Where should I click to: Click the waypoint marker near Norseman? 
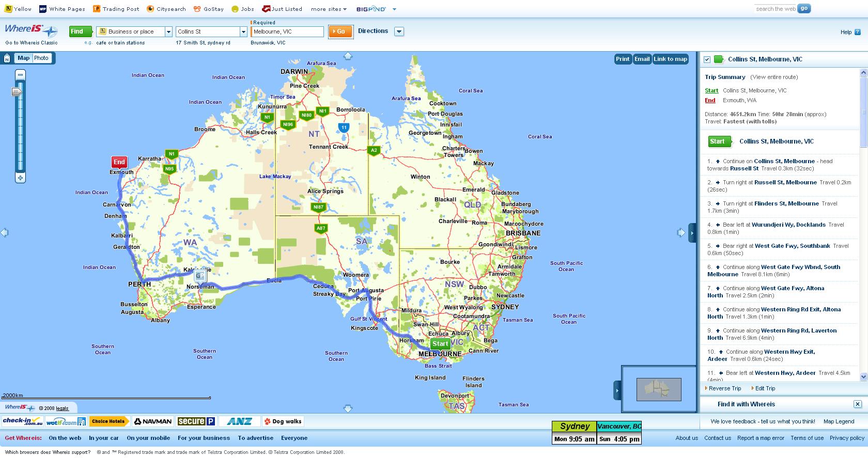coord(200,275)
